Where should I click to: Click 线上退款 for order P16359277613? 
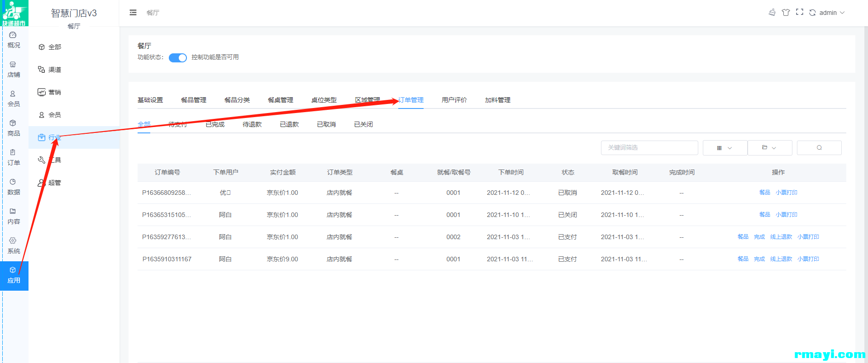(781, 237)
